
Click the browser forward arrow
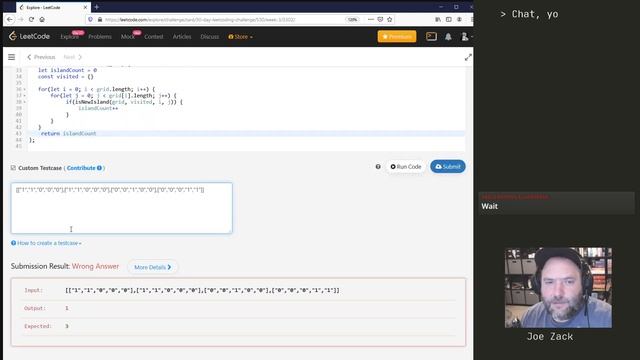(20, 19)
